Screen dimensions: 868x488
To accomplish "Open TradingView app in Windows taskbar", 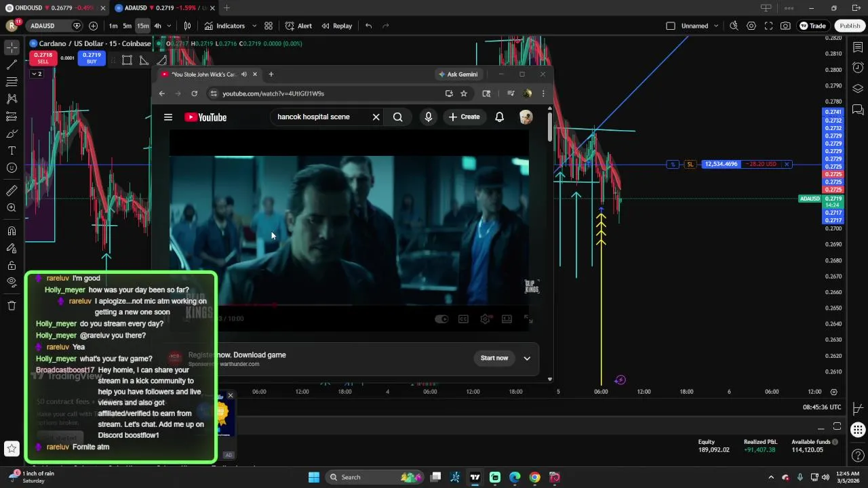I will click(x=475, y=477).
